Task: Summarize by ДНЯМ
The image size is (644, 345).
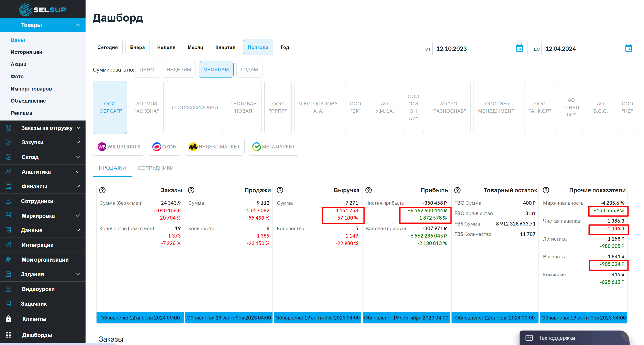Action: [x=147, y=70]
